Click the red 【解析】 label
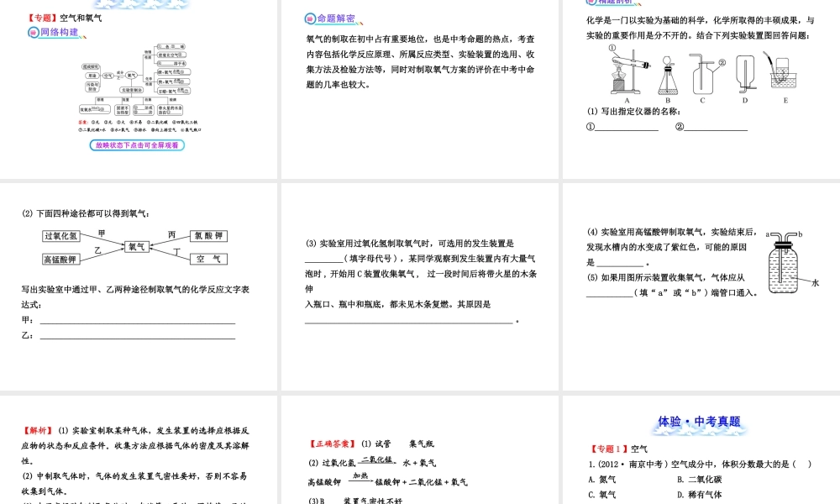Image resolution: width=840 pixels, height=504 pixels. pyautogui.click(x=38, y=431)
